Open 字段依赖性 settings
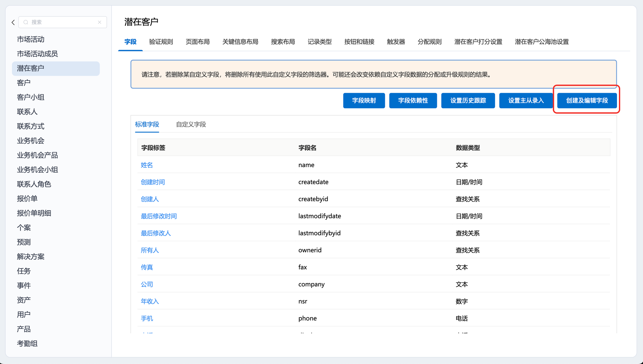This screenshot has height=364, width=643. 413,101
